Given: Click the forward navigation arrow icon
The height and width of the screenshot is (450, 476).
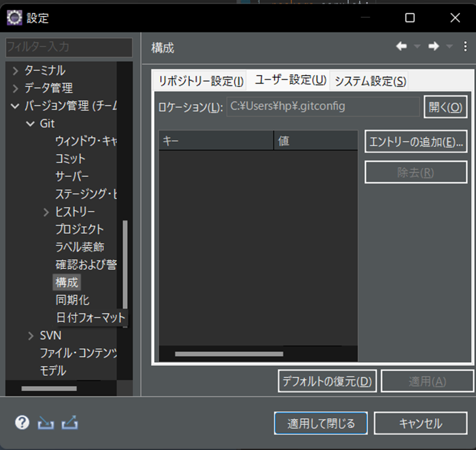Looking at the screenshot, I should 434,46.
